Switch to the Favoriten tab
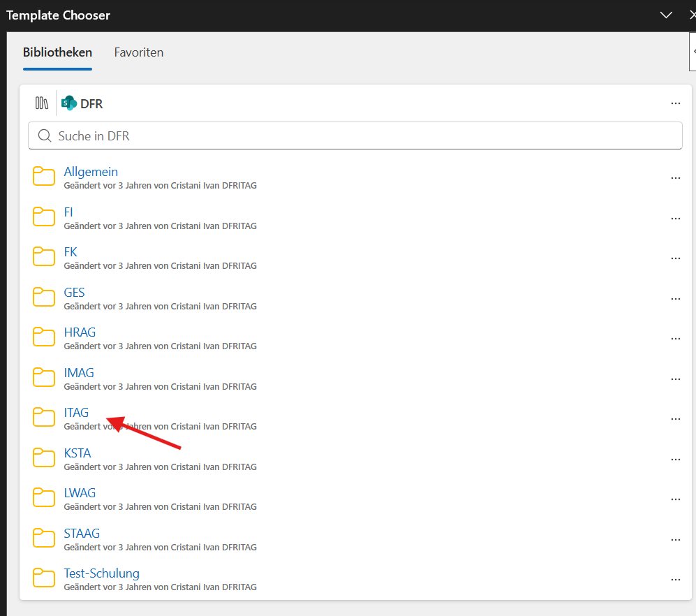Screen dimensions: 696x616 (x=138, y=52)
